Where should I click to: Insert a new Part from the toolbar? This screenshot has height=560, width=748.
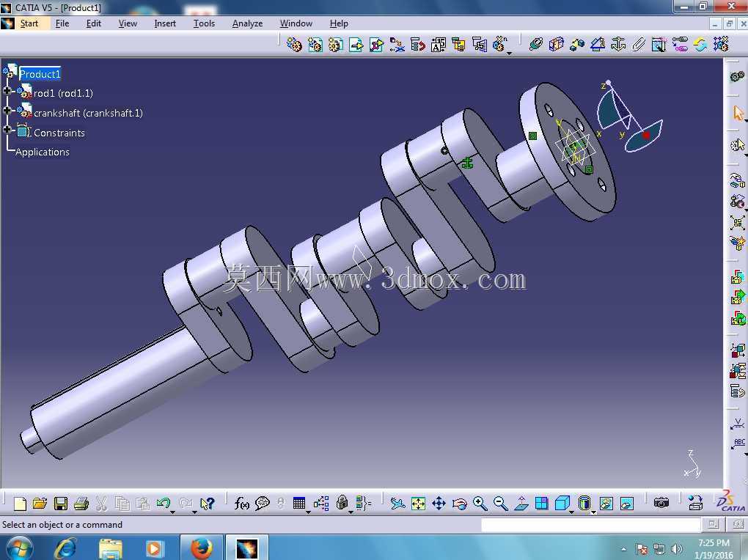point(335,45)
